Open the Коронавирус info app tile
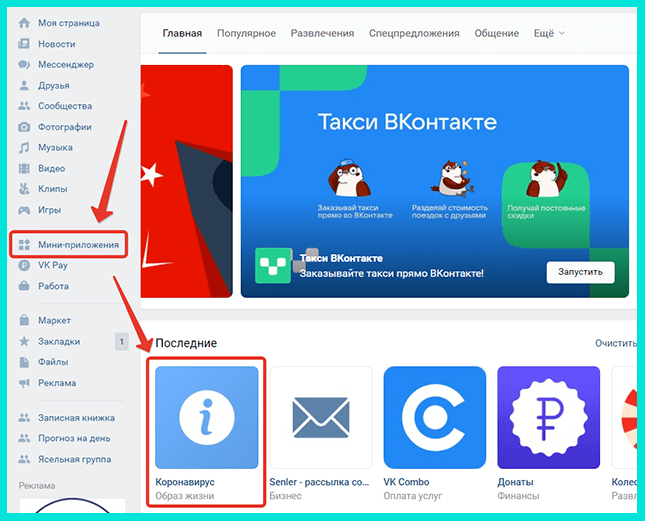Screen dimensions: 645x521 (206, 417)
